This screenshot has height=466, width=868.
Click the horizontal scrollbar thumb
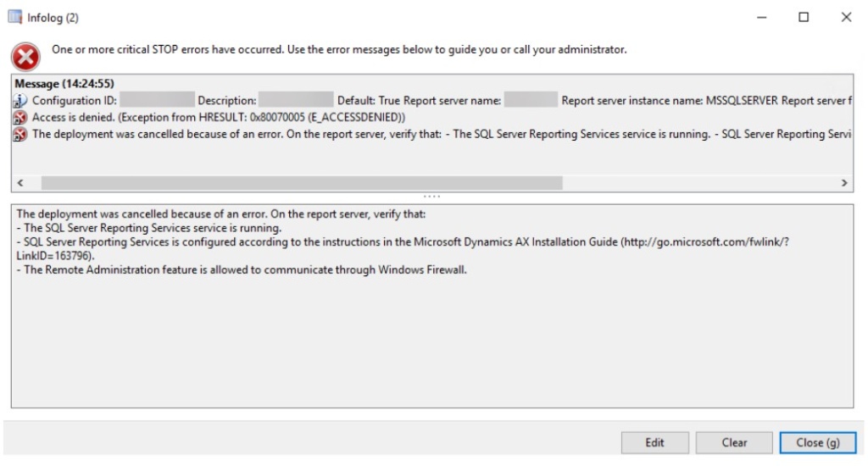[302, 183]
